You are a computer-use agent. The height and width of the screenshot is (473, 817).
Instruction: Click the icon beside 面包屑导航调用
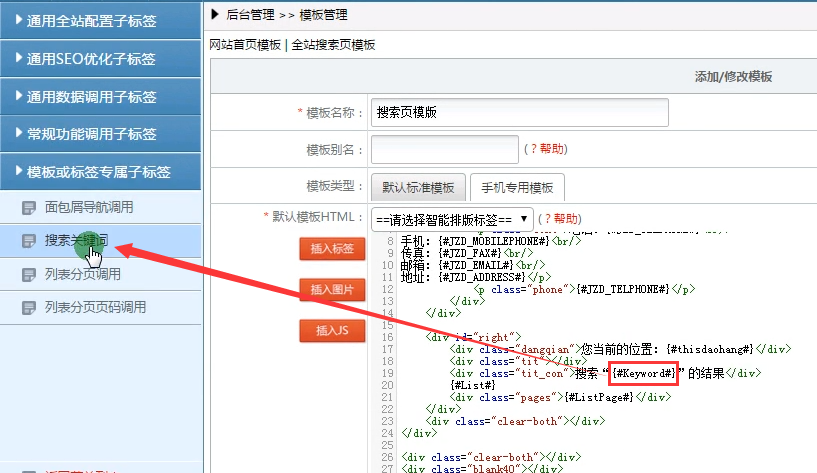tap(28, 208)
